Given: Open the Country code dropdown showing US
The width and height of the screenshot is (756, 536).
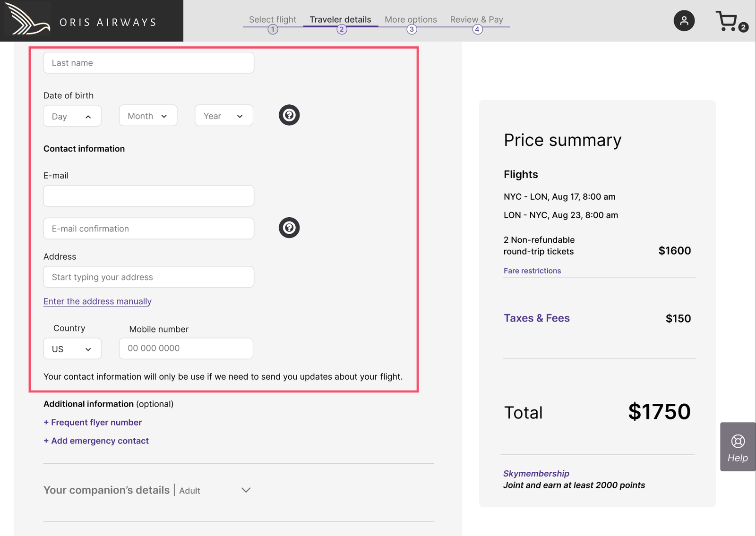Looking at the screenshot, I should pyautogui.click(x=72, y=349).
